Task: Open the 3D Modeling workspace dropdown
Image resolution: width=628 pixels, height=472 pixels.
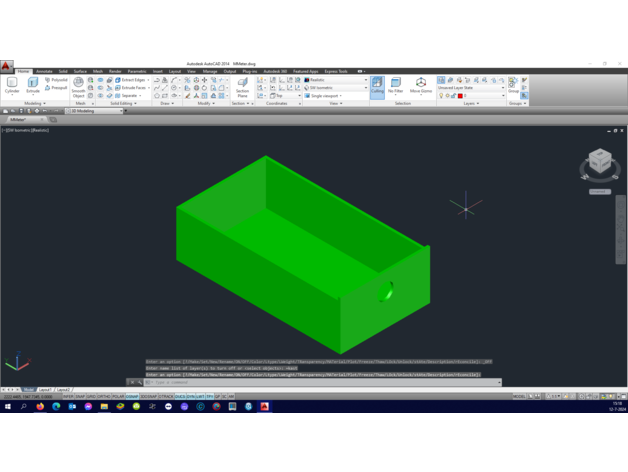Action: coord(96,111)
